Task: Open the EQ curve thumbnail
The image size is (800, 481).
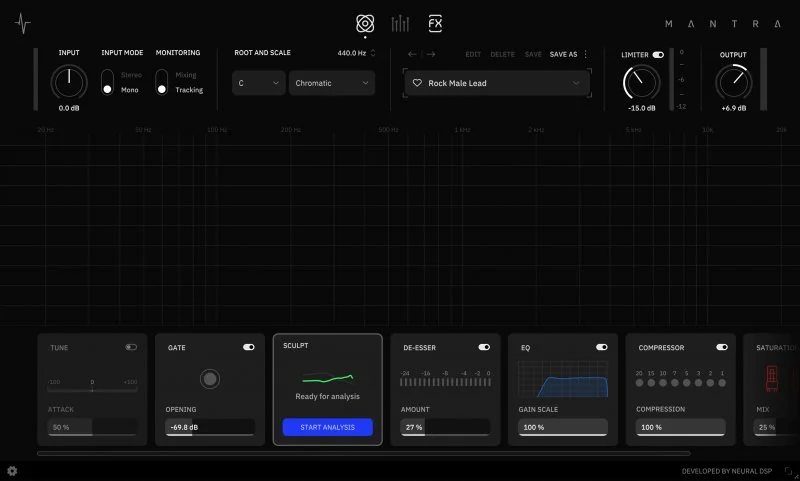Action: [563, 379]
